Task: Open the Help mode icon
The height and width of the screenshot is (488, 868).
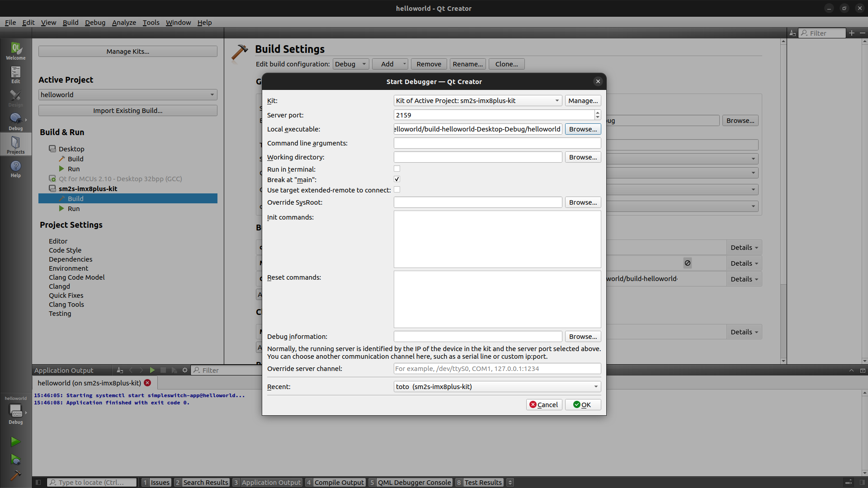Action: point(15,169)
